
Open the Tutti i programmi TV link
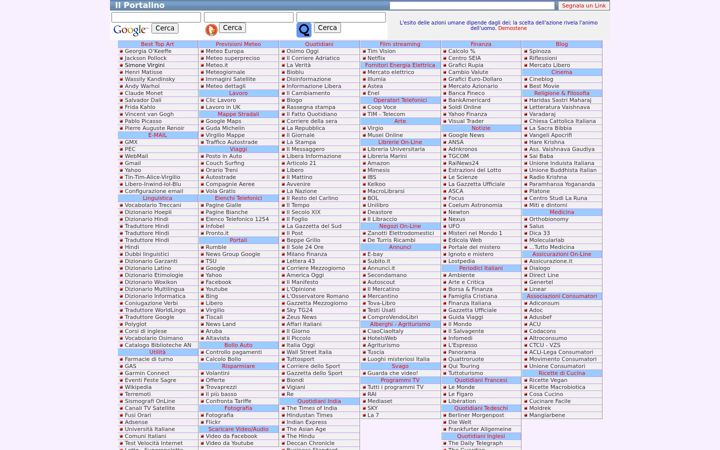[x=395, y=388]
